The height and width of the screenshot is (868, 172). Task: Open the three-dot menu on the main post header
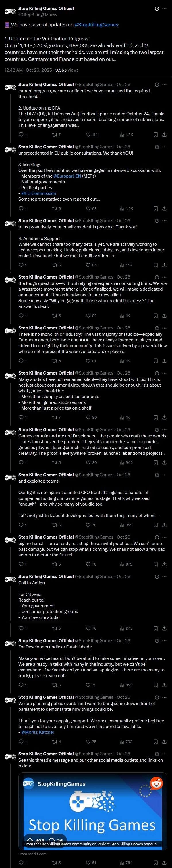(164, 9)
